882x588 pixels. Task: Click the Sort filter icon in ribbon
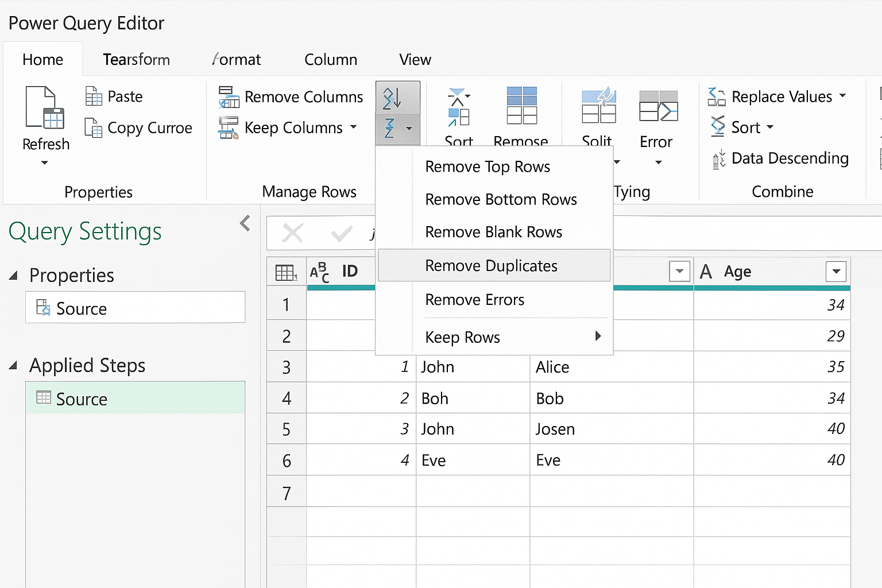(459, 107)
